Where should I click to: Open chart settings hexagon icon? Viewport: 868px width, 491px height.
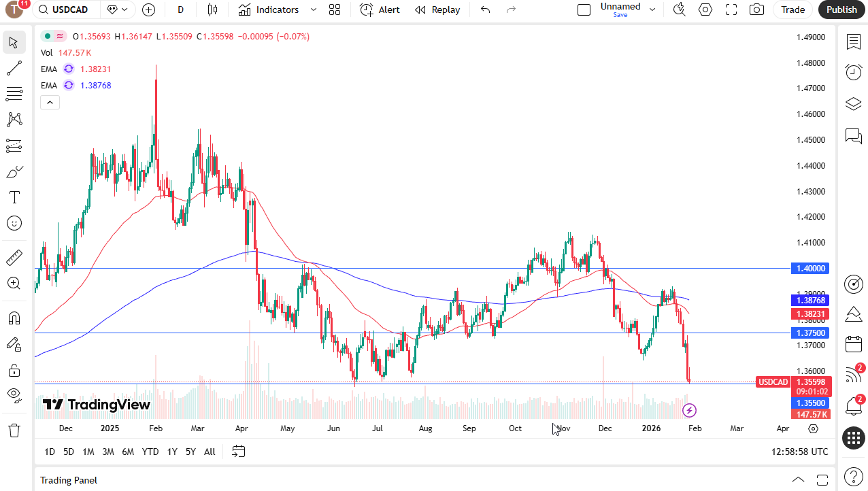click(705, 10)
